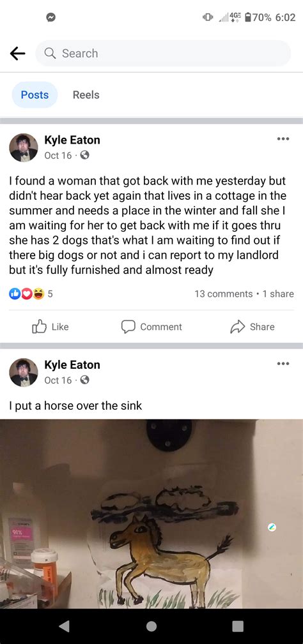
Task: Tap the public globe icon on first post
Action: coord(84,156)
